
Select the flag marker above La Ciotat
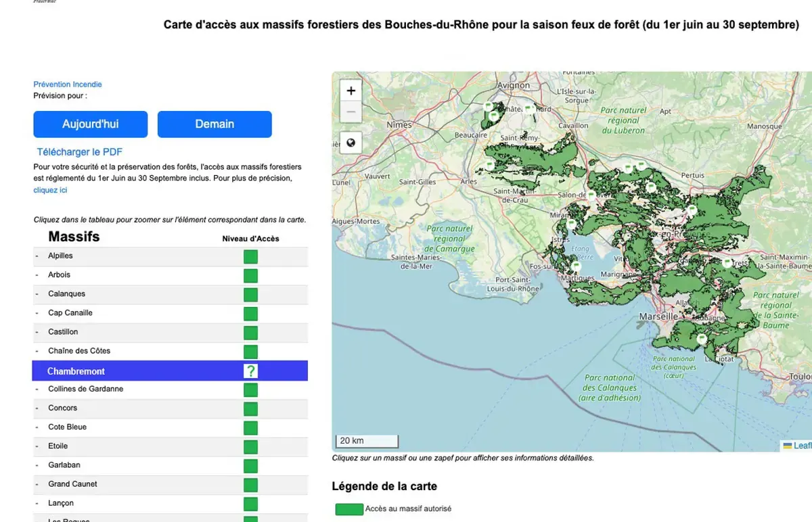(x=702, y=339)
